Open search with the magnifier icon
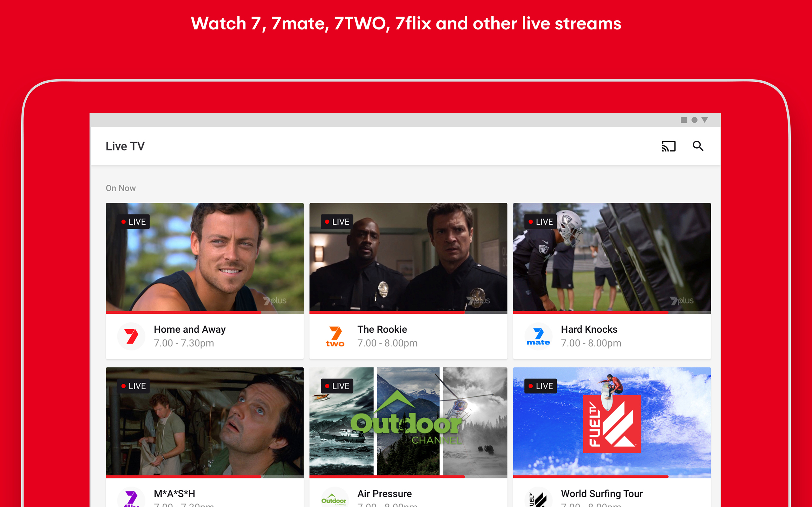This screenshot has height=507, width=812. tap(698, 146)
